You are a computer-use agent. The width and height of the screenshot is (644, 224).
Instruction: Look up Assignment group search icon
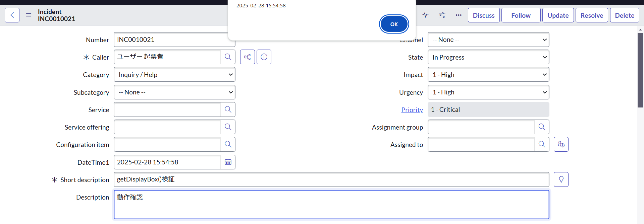point(542,127)
